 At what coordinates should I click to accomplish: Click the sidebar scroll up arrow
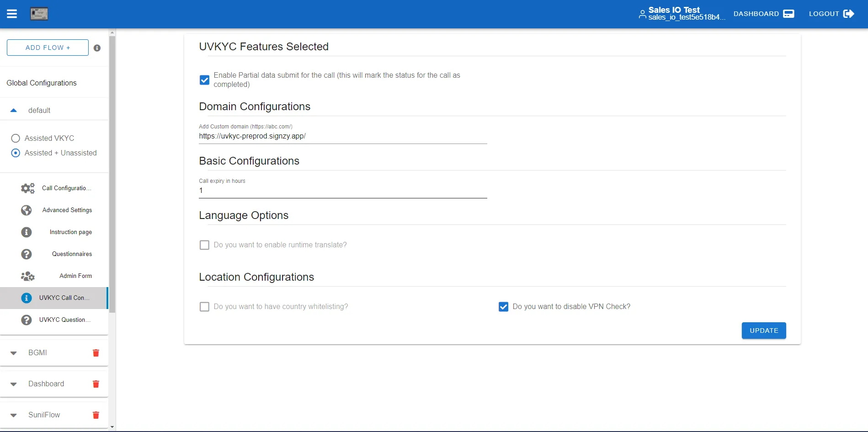point(112,32)
